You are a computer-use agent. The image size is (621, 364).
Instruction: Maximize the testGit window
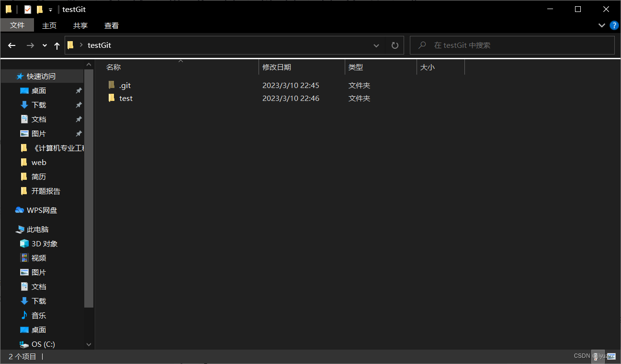[578, 9]
